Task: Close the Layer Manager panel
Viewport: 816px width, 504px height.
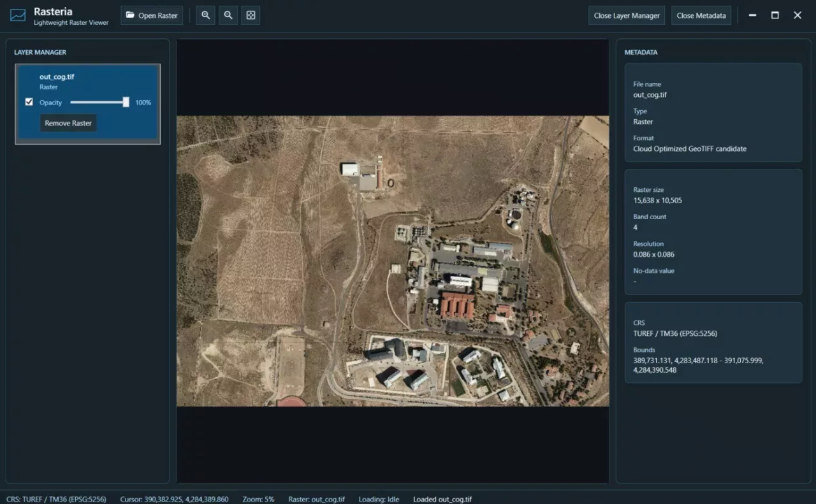Action: (x=627, y=15)
